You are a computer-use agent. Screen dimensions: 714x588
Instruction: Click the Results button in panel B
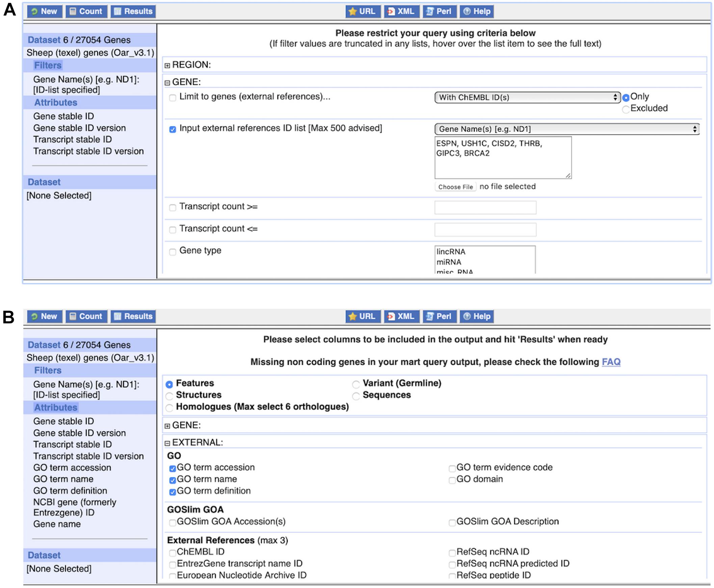click(x=133, y=317)
